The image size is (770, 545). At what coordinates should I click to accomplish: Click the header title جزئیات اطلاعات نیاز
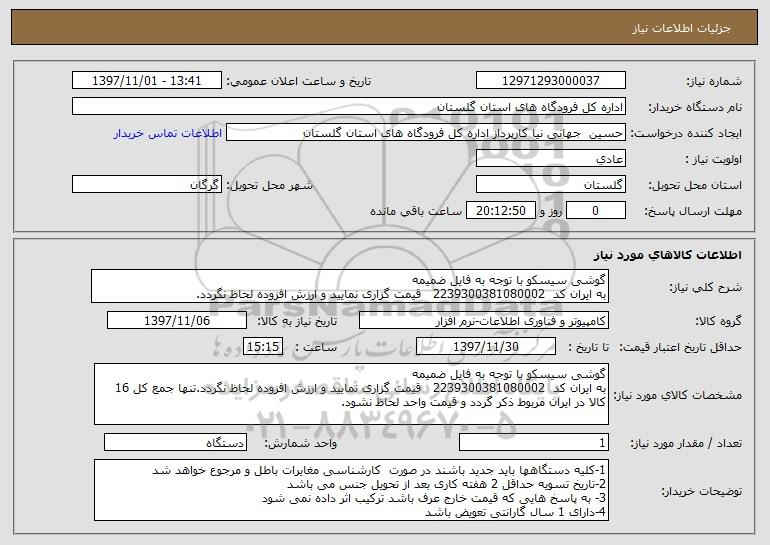(681, 28)
